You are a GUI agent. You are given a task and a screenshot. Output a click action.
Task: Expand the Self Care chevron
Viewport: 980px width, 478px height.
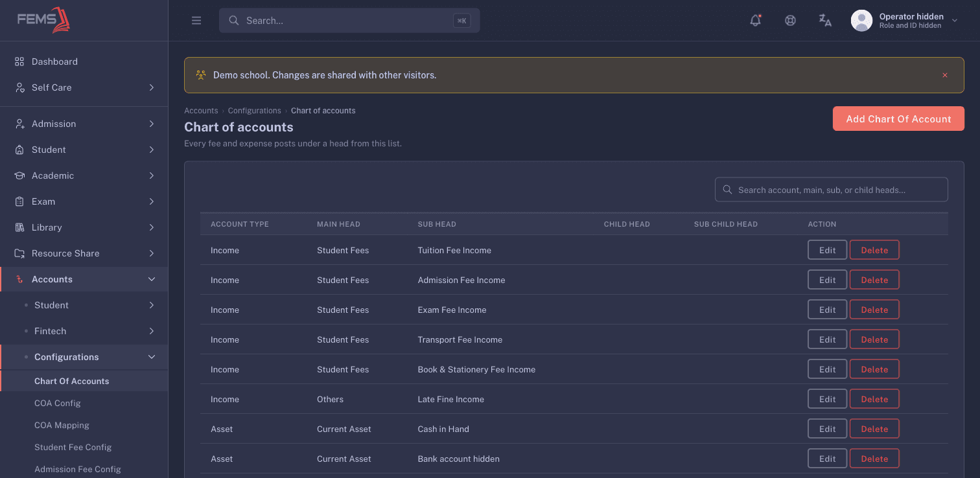click(x=152, y=87)
